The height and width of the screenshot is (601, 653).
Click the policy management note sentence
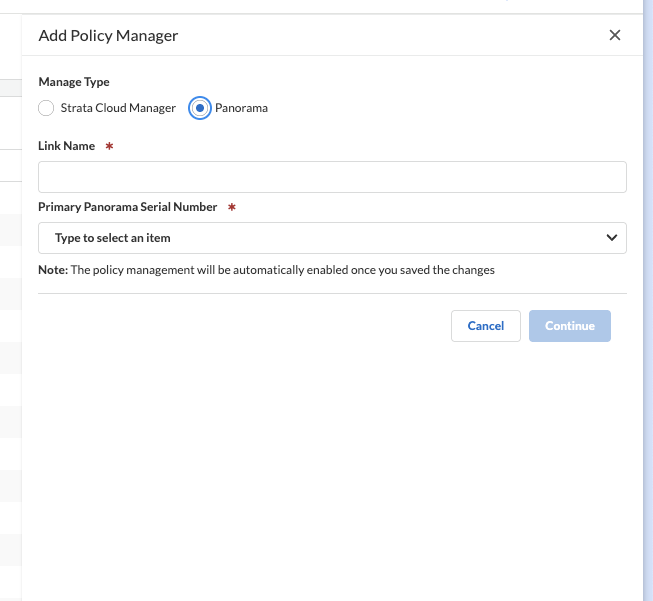pyautogui.click(x=283, y=270)
